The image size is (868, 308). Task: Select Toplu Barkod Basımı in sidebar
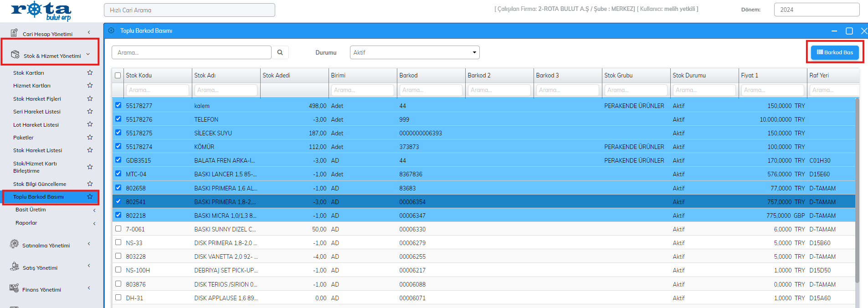click(38, 197)
